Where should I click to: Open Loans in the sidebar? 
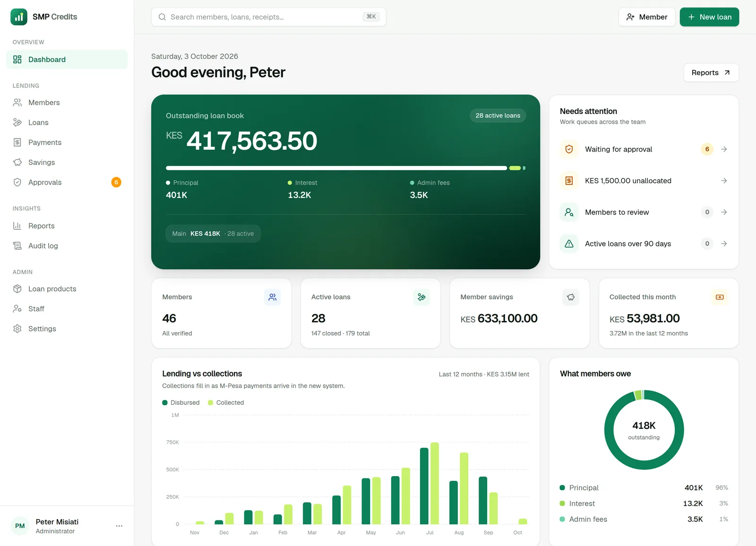tap(67, 122)
